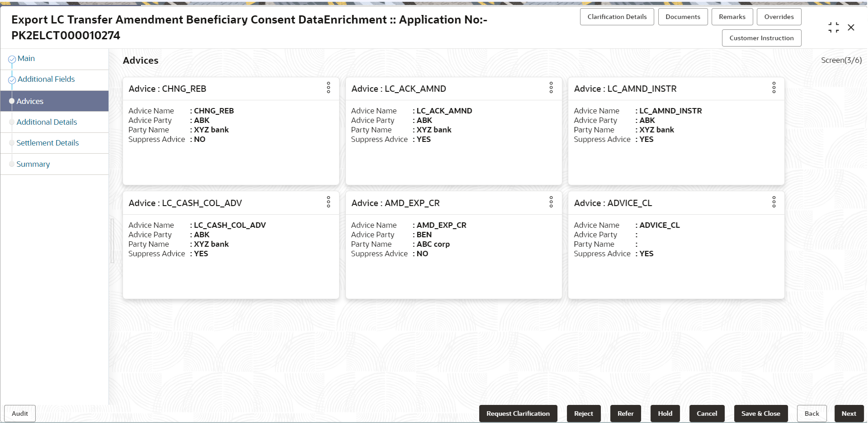
Task: Open kebab menu on LC_CASH_COL_ADV advice card
Action: coord(329,202)
